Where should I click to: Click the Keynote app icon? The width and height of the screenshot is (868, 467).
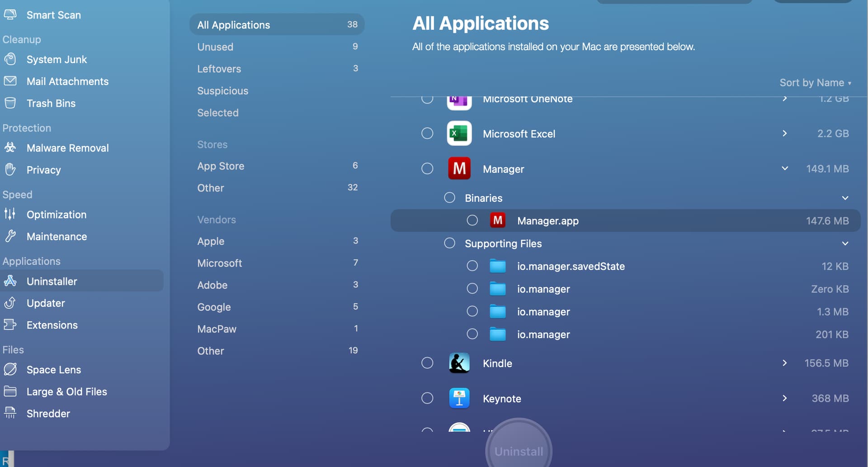(459, 398)
